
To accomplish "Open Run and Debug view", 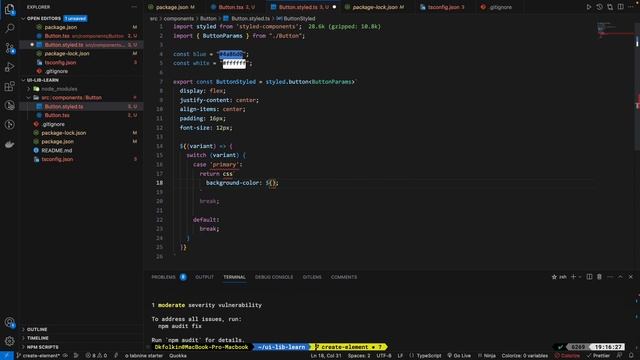I will point(9,67).
